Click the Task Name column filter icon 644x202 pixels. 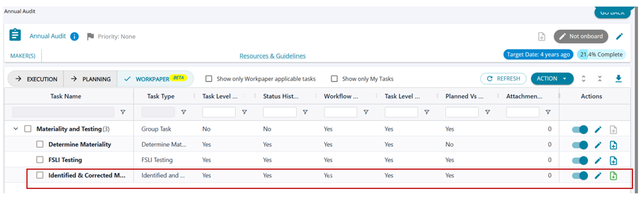pos(123,112)
